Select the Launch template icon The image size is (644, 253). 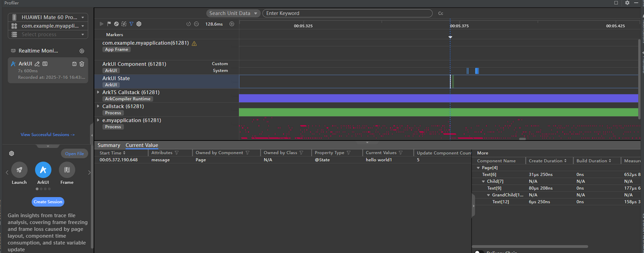(x=19, y=170)
